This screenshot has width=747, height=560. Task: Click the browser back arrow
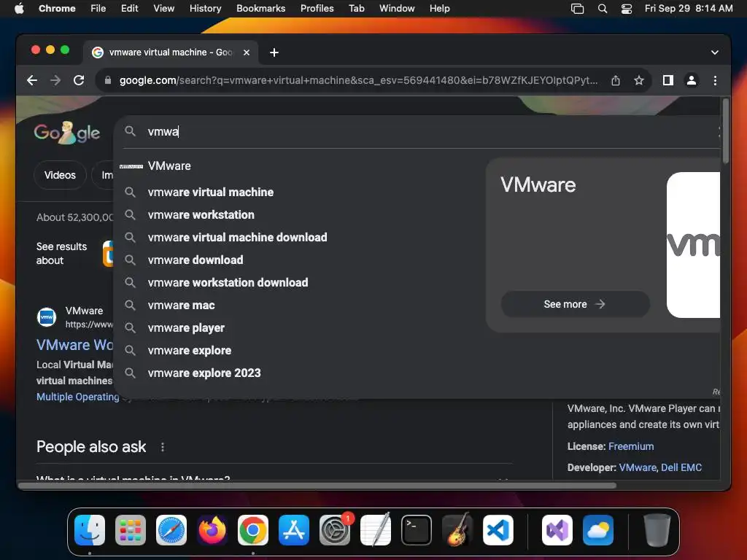click(32, 80)
